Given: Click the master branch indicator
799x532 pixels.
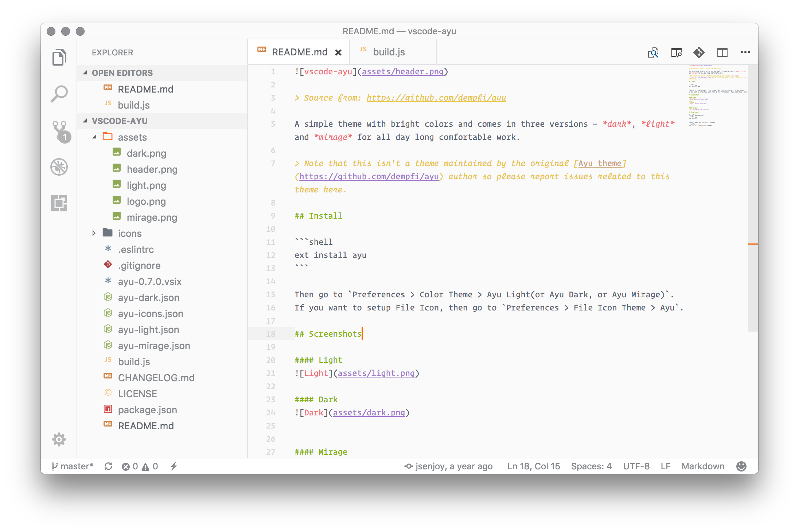Looking at the screenshot, I should pos(73,466).
